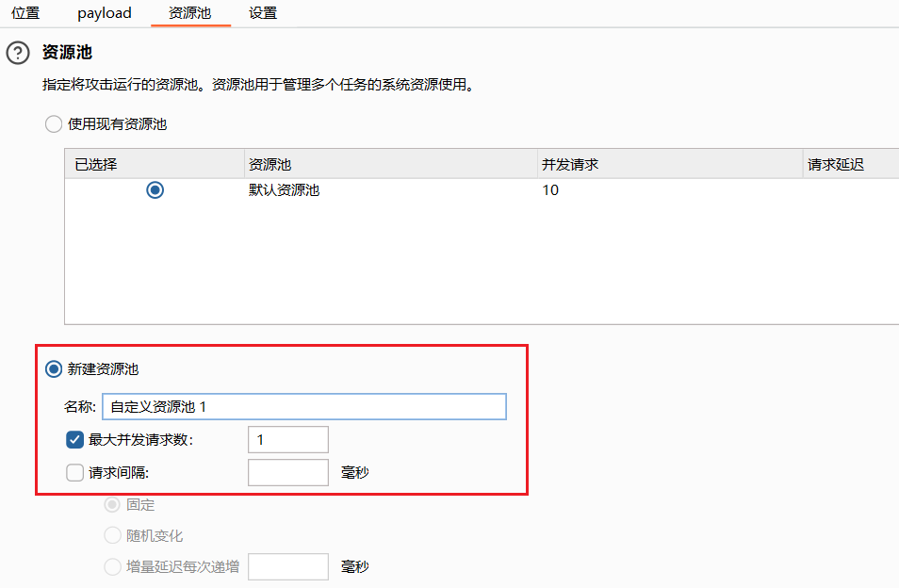The height and width of the screenshot is (588, 899).
Task: Select 使用现有资源池 radio option
Action: coord(54,123)
